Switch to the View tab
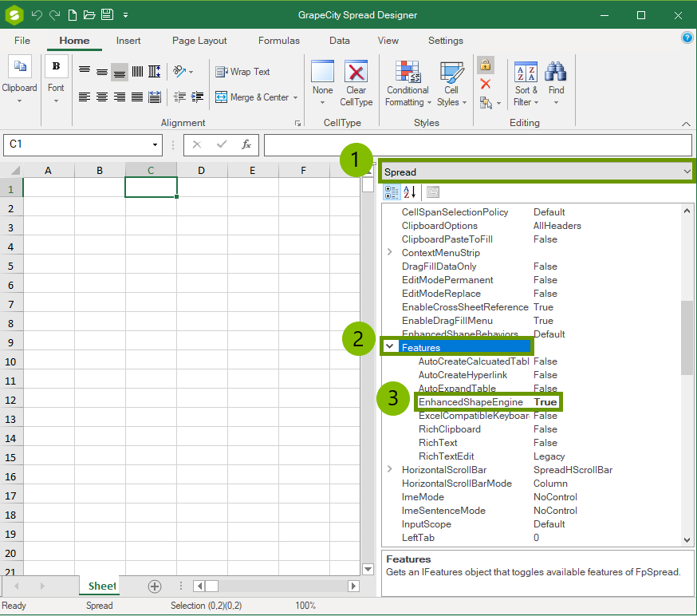The width and height of the screenshot is (697, 616). click(x=388, y=41)
